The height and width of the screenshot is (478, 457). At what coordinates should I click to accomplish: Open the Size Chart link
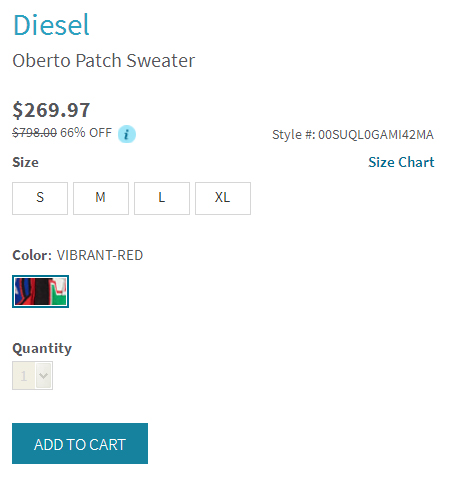[401, 162]
